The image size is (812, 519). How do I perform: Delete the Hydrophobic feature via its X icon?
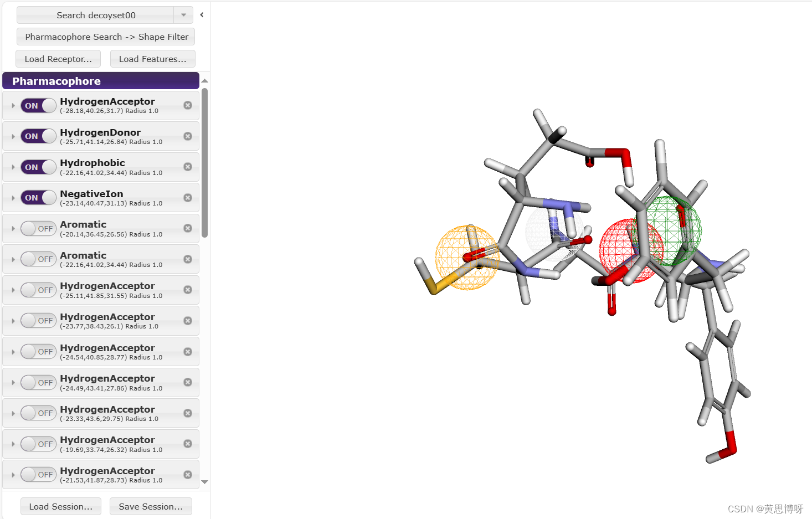[188, 167]
